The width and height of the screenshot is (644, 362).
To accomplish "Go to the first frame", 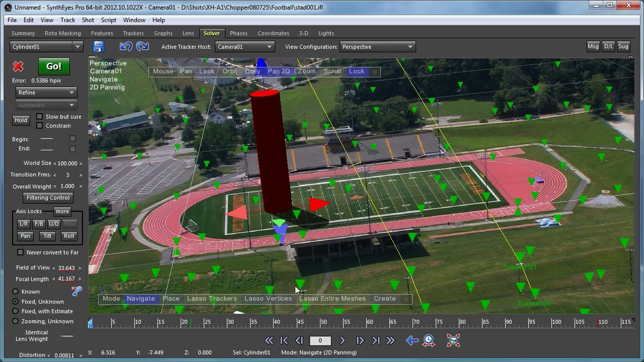I will (x=284, y=340).
